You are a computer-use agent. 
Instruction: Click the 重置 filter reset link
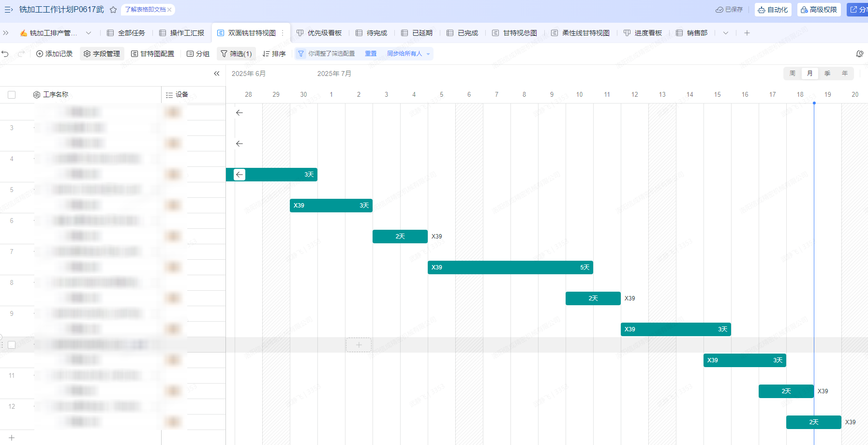click(371, 54)
